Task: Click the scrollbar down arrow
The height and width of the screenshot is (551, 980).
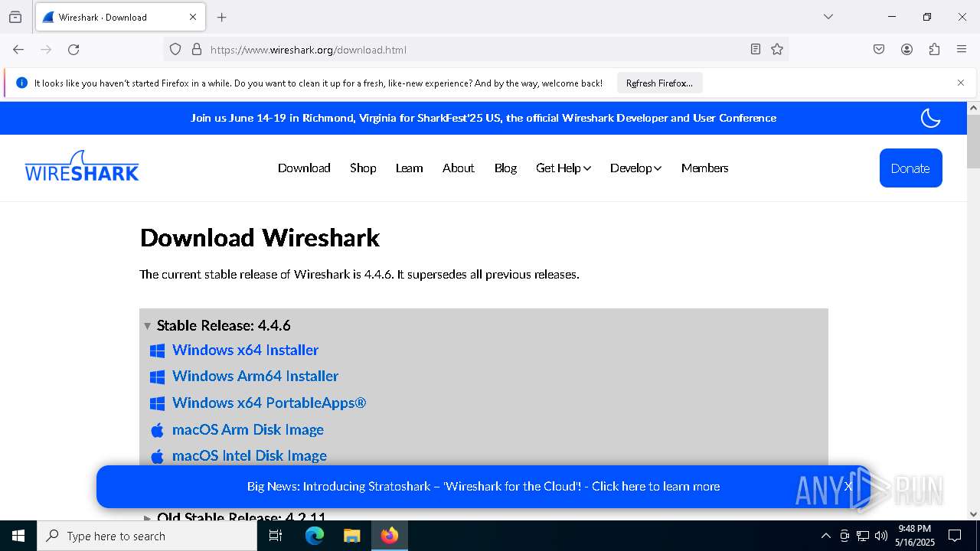Action: tap(973, 514)
